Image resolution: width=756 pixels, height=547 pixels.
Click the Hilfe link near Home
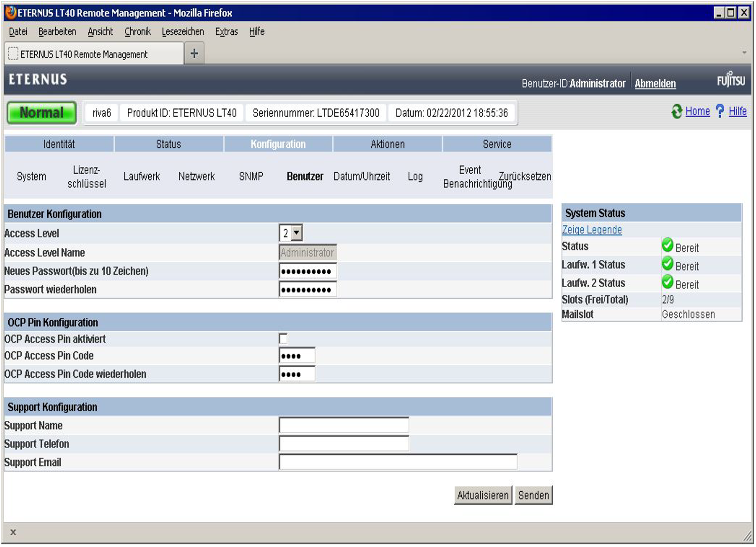tap(737, 111)
